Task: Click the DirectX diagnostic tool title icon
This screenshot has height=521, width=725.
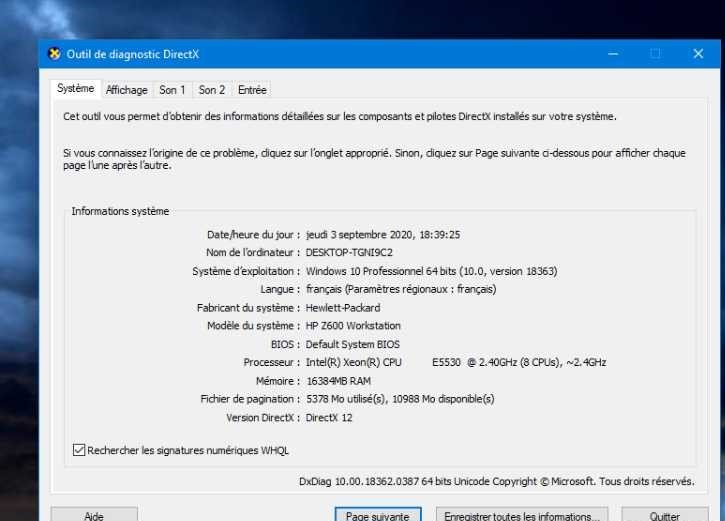Action: point(55,54)
